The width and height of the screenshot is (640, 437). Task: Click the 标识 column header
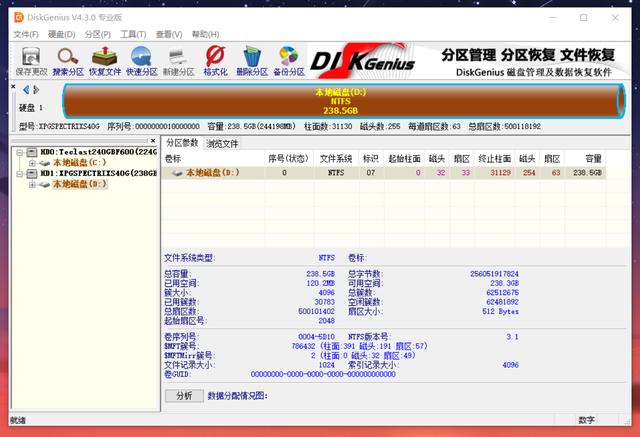[371, 159]
